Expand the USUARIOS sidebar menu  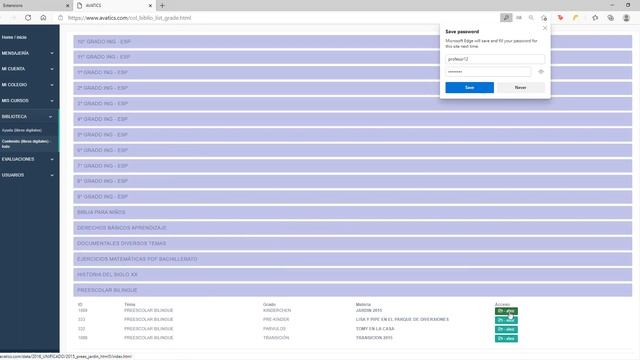point(29,175)
